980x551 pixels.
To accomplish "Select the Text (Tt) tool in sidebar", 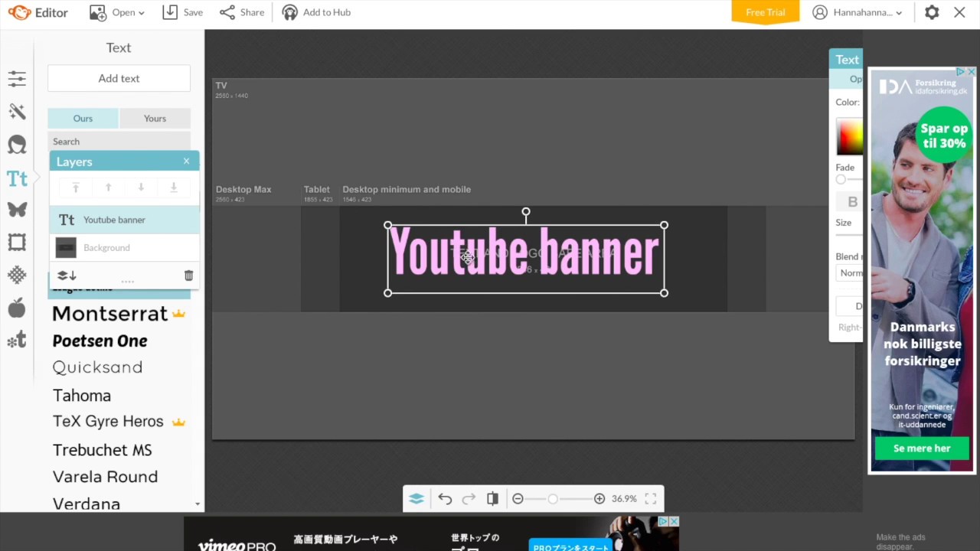I will (x=17, y=178).
